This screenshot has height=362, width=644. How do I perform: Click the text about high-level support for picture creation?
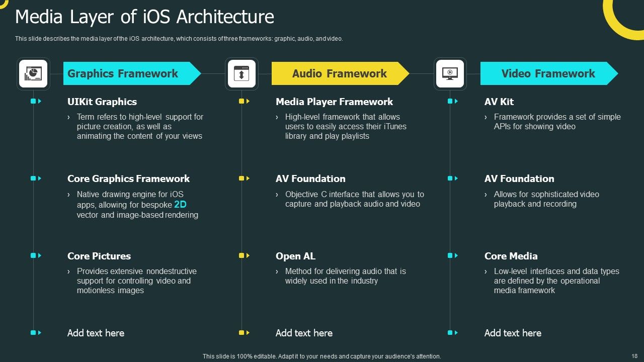click(x=140, y=126)
